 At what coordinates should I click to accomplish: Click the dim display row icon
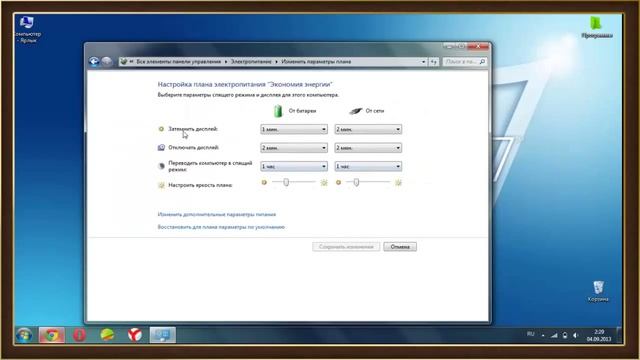[161, 129]
